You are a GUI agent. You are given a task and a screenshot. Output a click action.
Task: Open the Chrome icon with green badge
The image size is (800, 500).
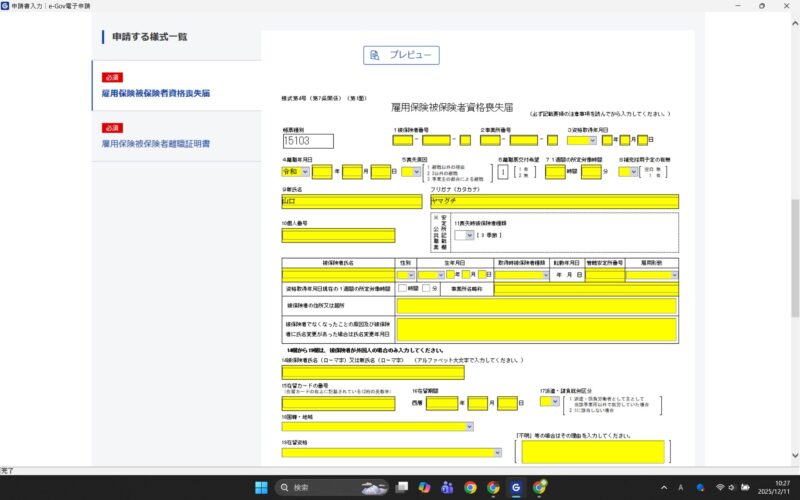tap(539, 488)
